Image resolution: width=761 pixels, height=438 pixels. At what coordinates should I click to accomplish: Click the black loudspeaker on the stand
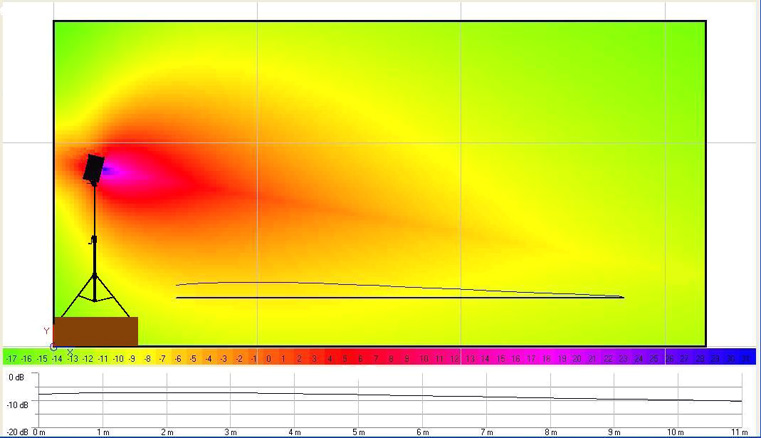94,168
